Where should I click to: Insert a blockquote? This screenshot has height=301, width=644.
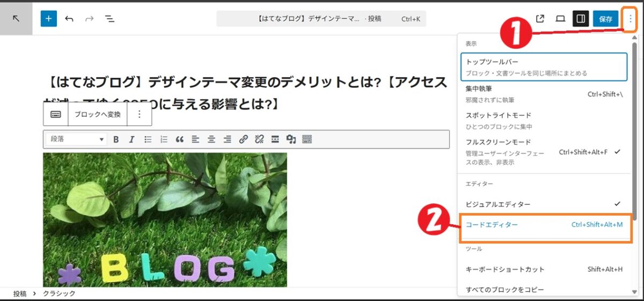pos(179,140)
